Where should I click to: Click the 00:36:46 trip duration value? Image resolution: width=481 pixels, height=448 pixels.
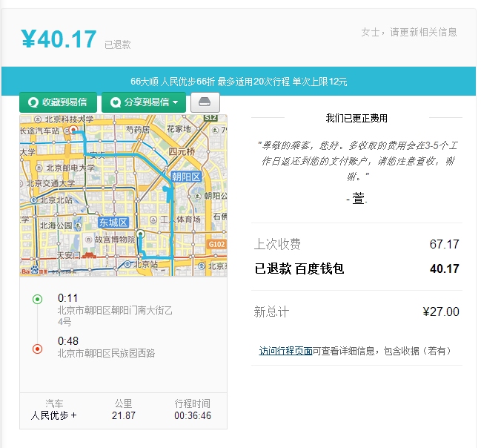click(193, 415)
